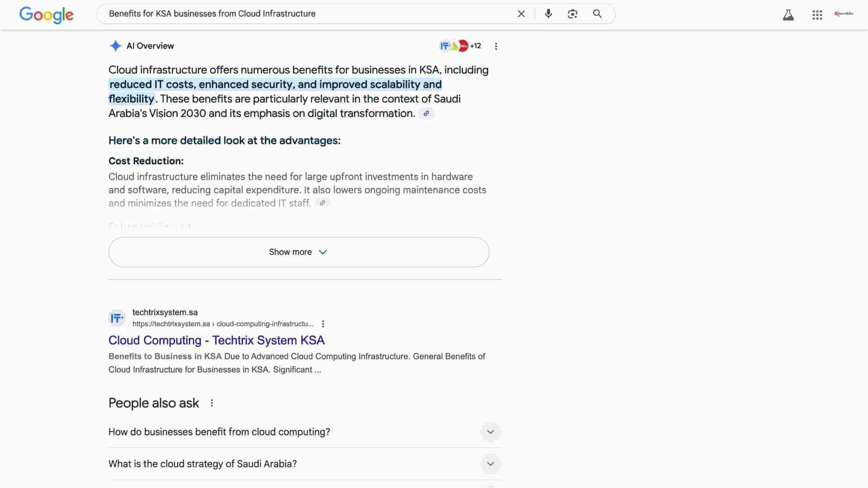Click the AI Overview sparkle icon
The width and height of the screenshot is (868, 488).
point(115,45)
